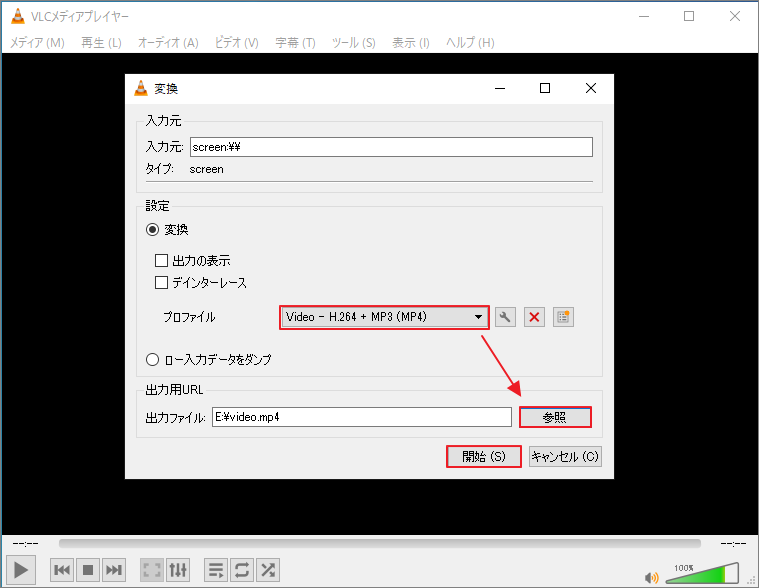The width and height of the screenshot is (759, 588).
Task: Click the VLC cone icon in main title bar
Action: tap(17, 16)
